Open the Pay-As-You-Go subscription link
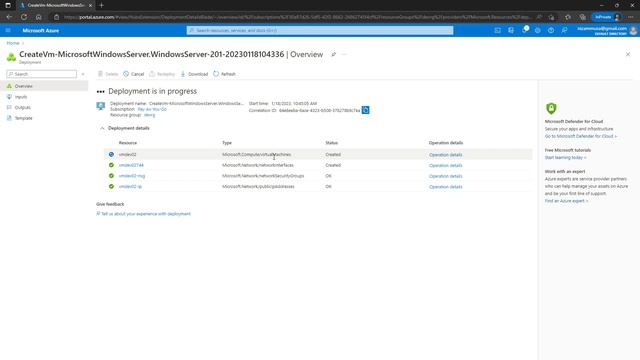 click(152, 109)
